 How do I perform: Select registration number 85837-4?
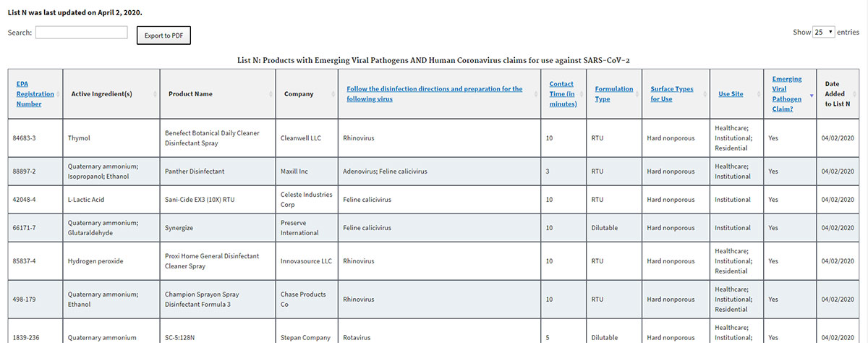[x=25, y=261]
